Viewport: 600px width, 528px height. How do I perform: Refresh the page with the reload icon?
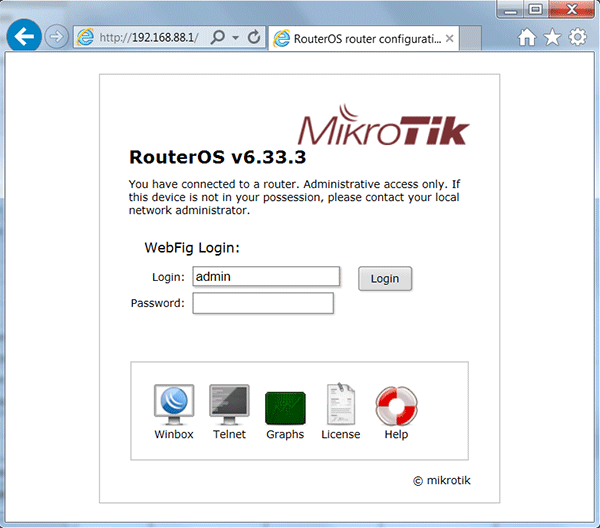coord(254,37)
